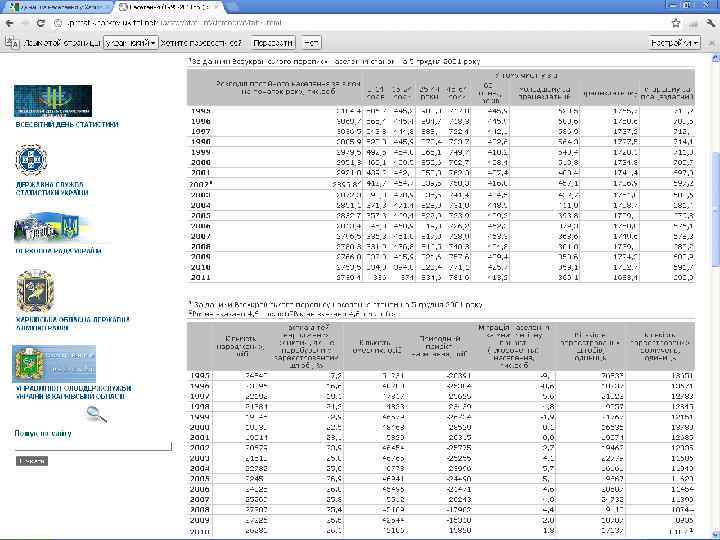
Task: Open the ВЕРХОВНА РАДА УКРАЇНИ link
Action: pos(58,251)
